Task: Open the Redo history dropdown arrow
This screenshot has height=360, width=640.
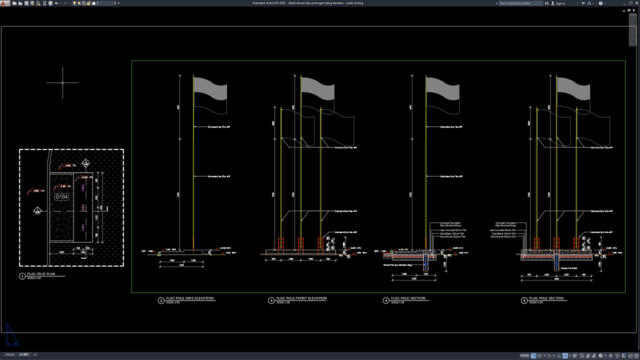Action: coord(70,3)
